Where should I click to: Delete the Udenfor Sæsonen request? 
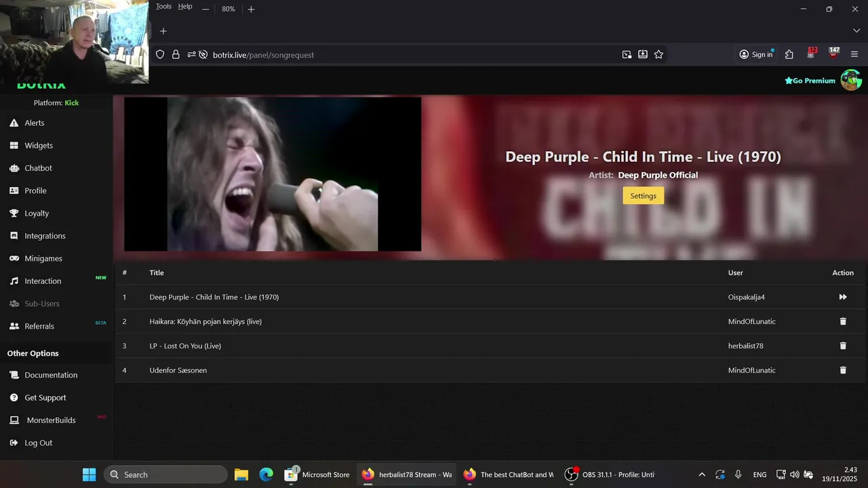coord(843,370)
